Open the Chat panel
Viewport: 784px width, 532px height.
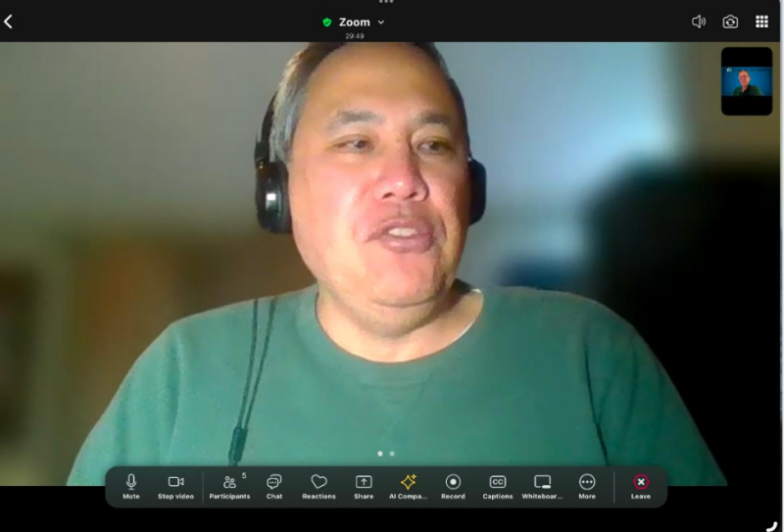274,487
